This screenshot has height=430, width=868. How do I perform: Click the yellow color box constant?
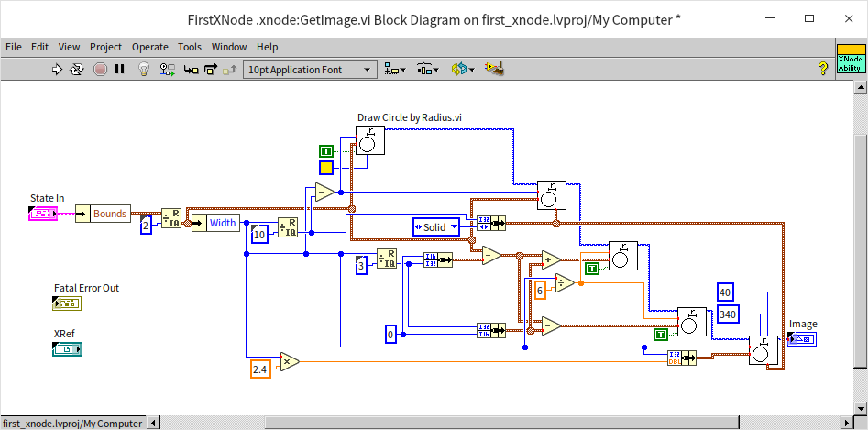click(325, 168)
